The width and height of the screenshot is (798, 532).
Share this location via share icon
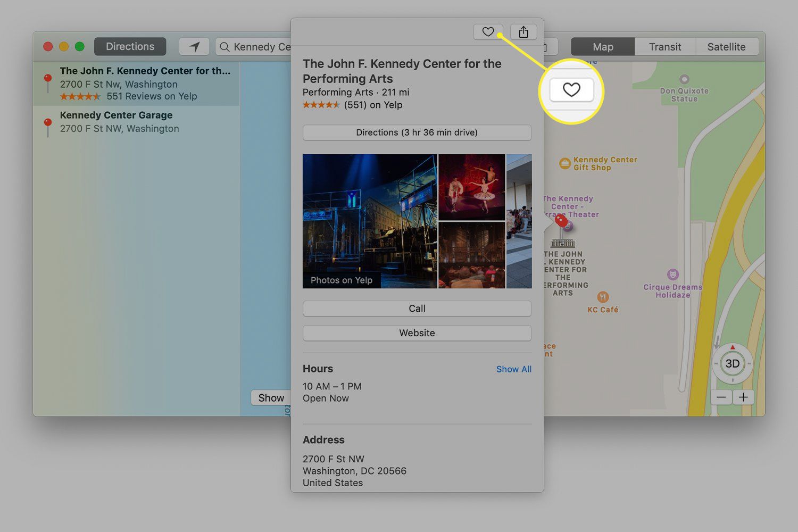click(x=523, y=32)
